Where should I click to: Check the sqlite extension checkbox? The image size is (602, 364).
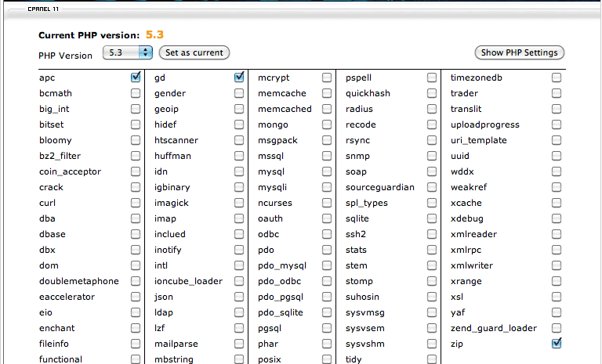(432, 218)
